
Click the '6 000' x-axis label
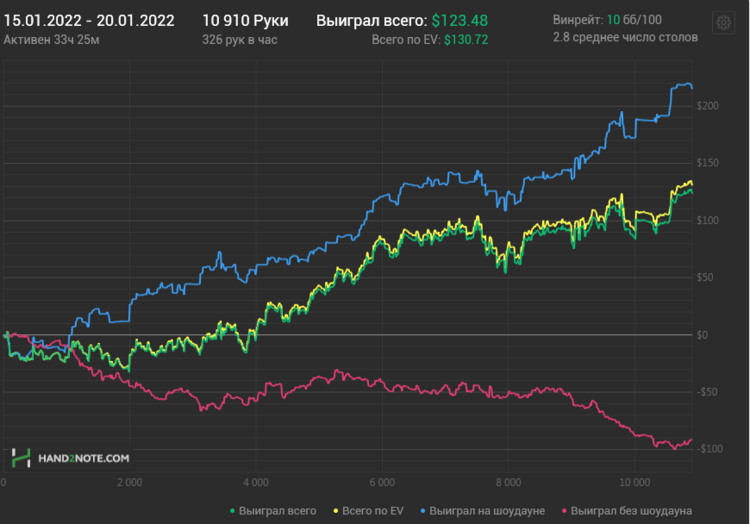[382, 482]
